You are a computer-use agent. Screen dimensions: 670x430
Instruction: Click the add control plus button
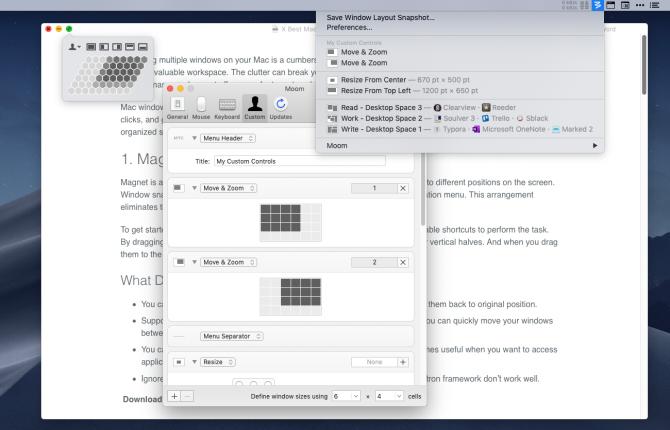175,396
